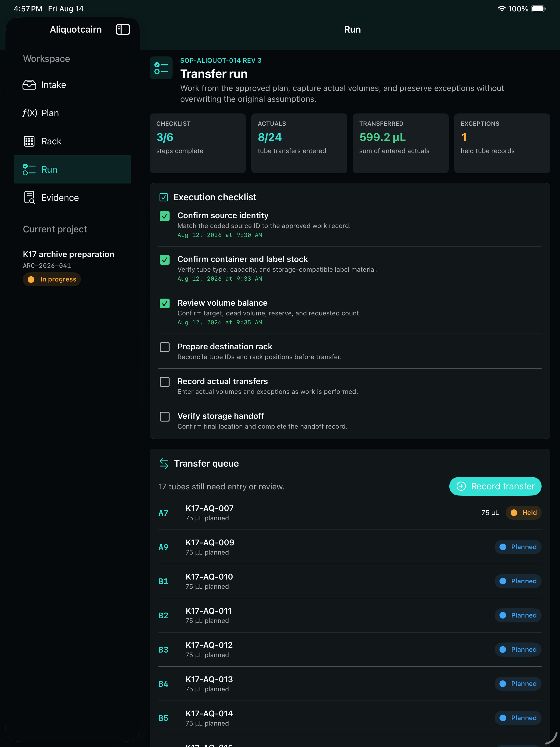The image size is (560, 747).
Task: Select the Run workspace section
Action: pyautogui.click(x=72, y=170)
